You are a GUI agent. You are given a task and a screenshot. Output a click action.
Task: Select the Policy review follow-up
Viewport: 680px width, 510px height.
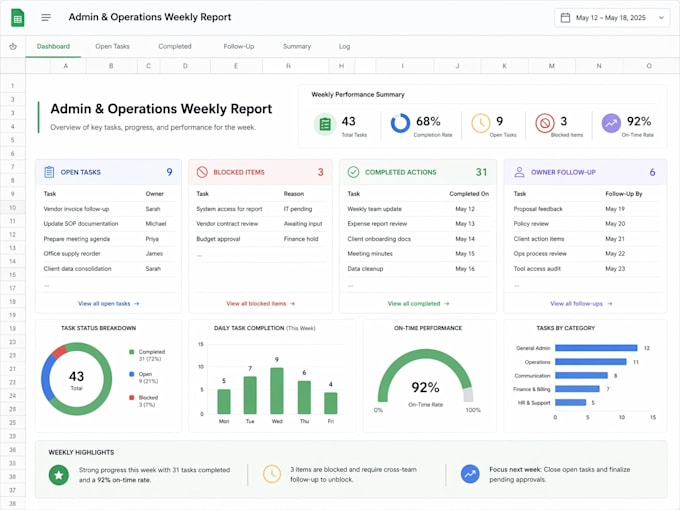pyautogui.click(x=531, y=224)
